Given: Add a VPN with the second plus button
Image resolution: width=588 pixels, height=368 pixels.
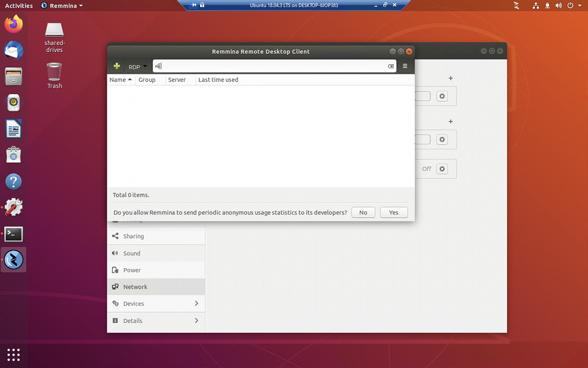Looking at the screenshot, I should (x=451, y=121).
